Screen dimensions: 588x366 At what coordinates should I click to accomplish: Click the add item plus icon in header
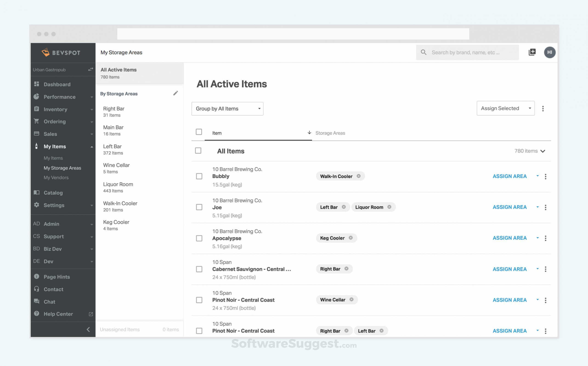[x=532, y=52]
